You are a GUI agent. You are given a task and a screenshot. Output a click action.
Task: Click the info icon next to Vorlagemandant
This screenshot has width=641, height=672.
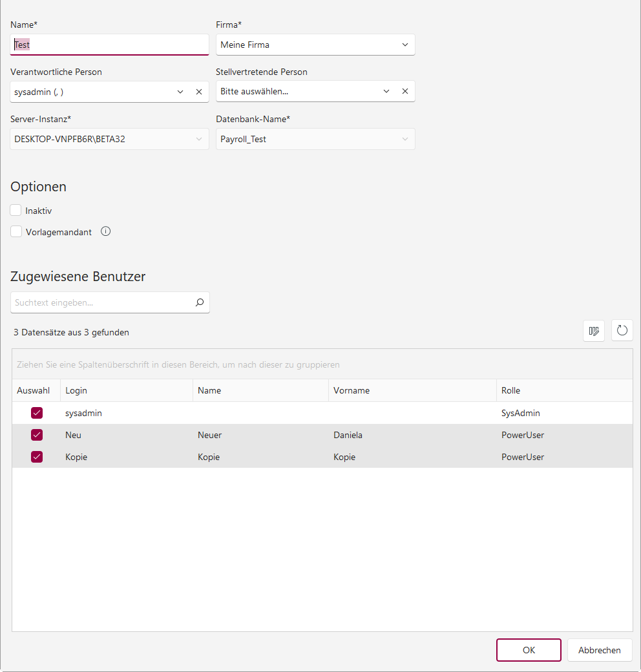coord(106,231)
